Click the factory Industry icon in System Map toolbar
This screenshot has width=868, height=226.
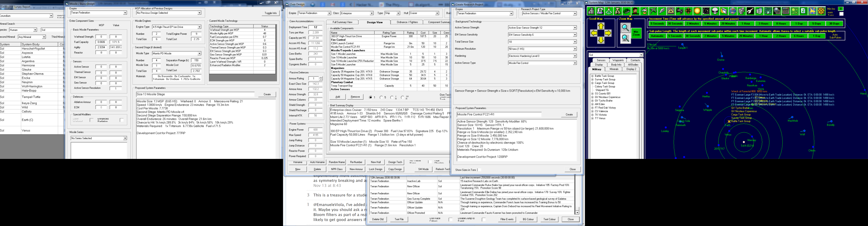click(600, 11)
